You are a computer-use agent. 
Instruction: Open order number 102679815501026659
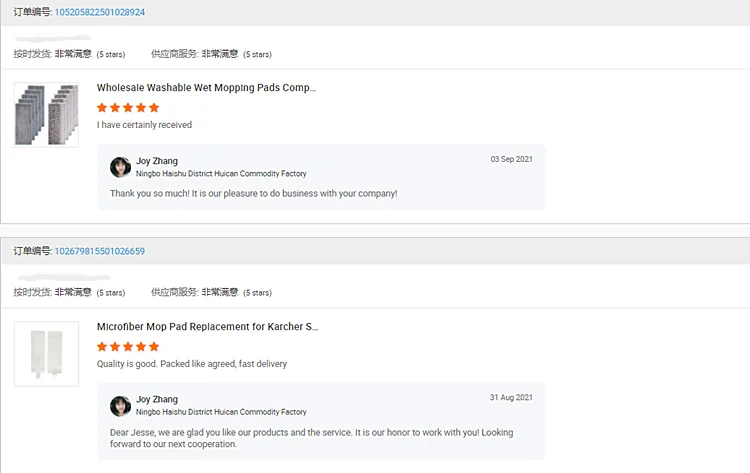click(x=100, y=251)
